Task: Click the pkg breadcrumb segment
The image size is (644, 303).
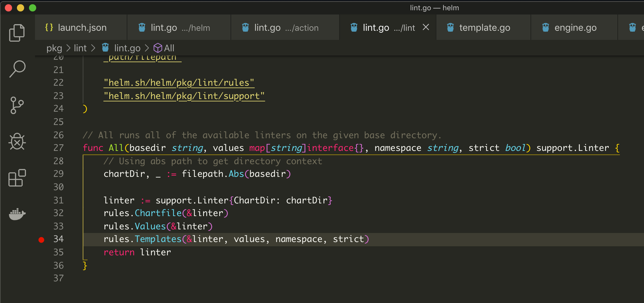Action: (54, 48)
